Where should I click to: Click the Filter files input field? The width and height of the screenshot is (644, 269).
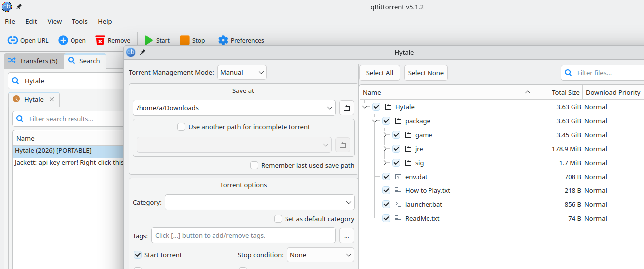click(x=609, y=73)
